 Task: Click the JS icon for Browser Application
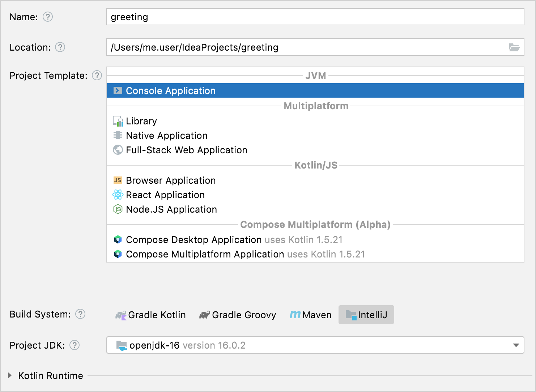pos(118,180)
